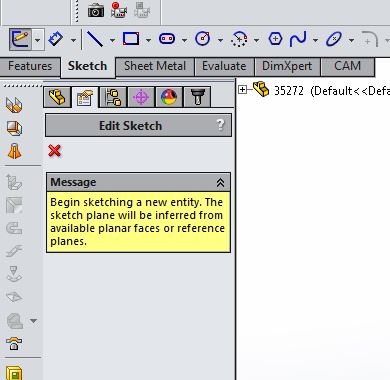Open the Rectangle tool dropdown arrow
Image resolution: width=390 pixels, height=380 pixels.
pos(148,40)
